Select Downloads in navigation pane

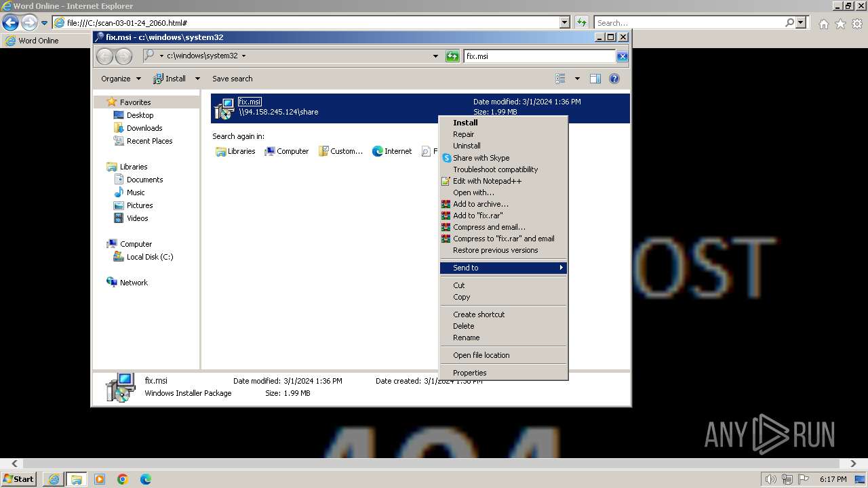(x=144, y=128)
